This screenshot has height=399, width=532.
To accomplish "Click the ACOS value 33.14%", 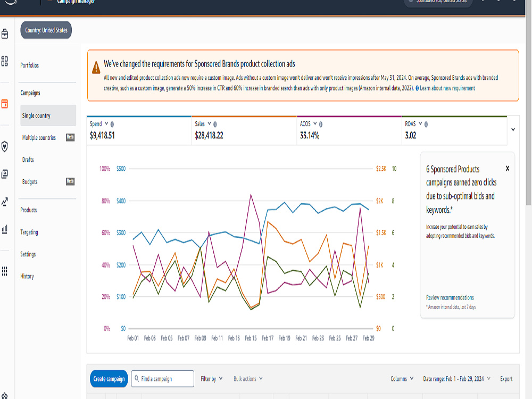I will [x=310, y=136].
